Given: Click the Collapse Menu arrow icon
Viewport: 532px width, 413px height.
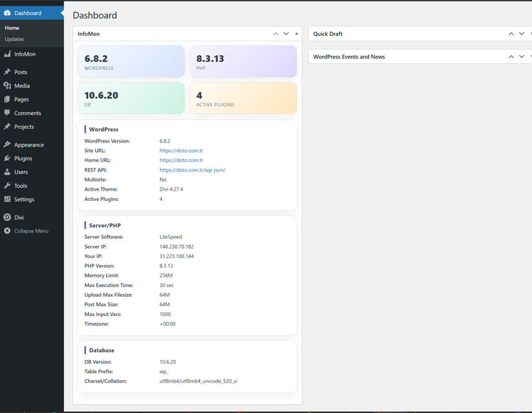Looking at the screenshot, I should [7, 231].
